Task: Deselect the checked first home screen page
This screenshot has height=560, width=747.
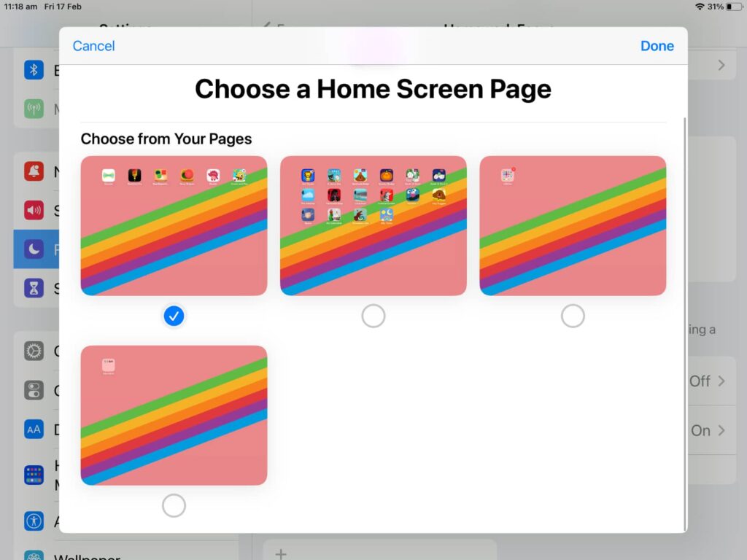Action: tap(174, 316)
